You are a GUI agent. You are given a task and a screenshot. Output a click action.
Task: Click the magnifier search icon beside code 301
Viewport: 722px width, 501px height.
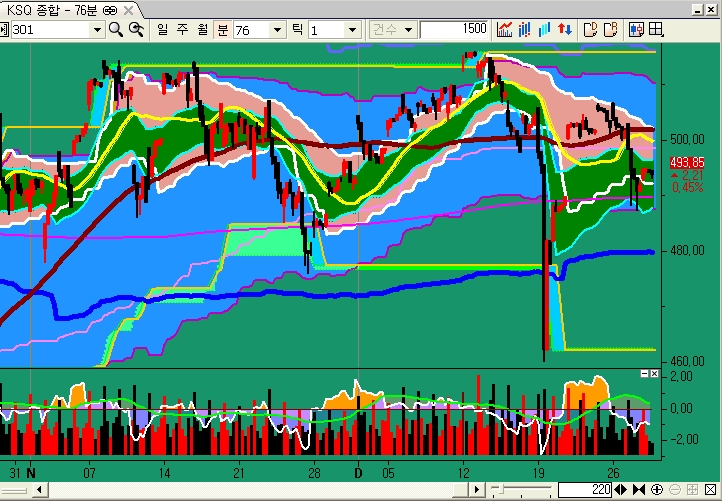pos(116,30)
